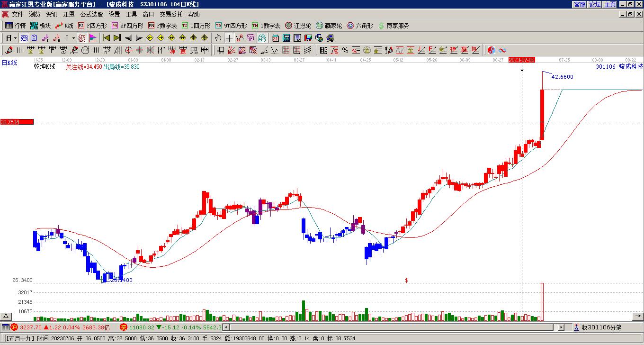This screenshot has width=644, height=345.
Task: Open the 窗口 menu
Action: [148, 15]
